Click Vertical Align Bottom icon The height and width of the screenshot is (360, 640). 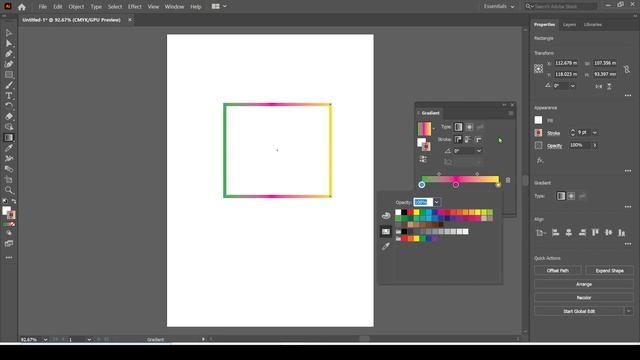coord(621,233)
